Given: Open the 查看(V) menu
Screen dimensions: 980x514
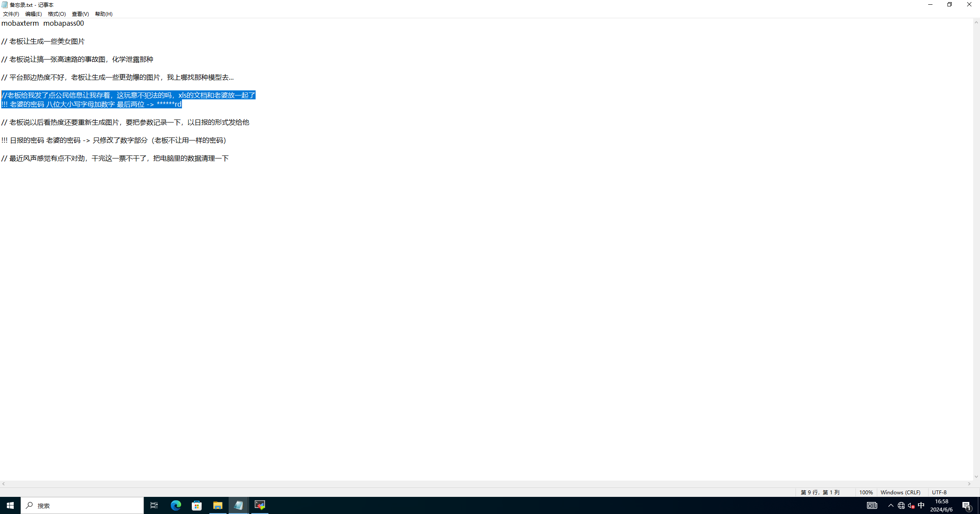Looking at the screenshot, I should point(80,14).
